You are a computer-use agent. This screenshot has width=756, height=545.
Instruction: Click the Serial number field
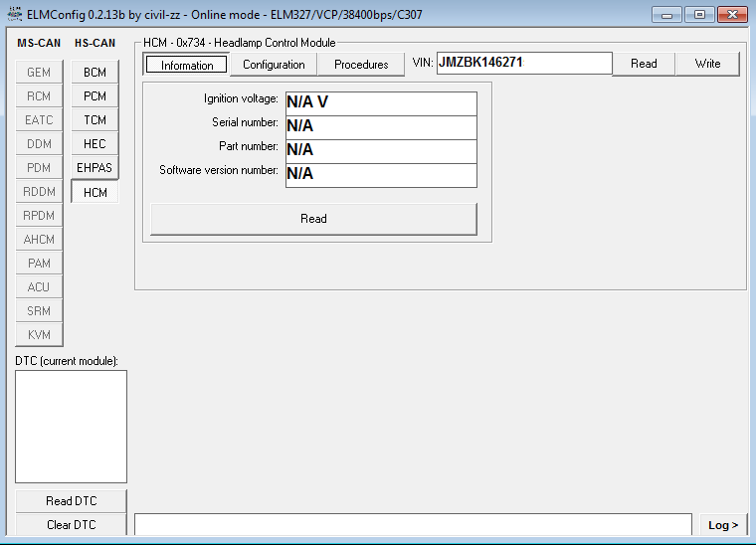tap(380, 127)
